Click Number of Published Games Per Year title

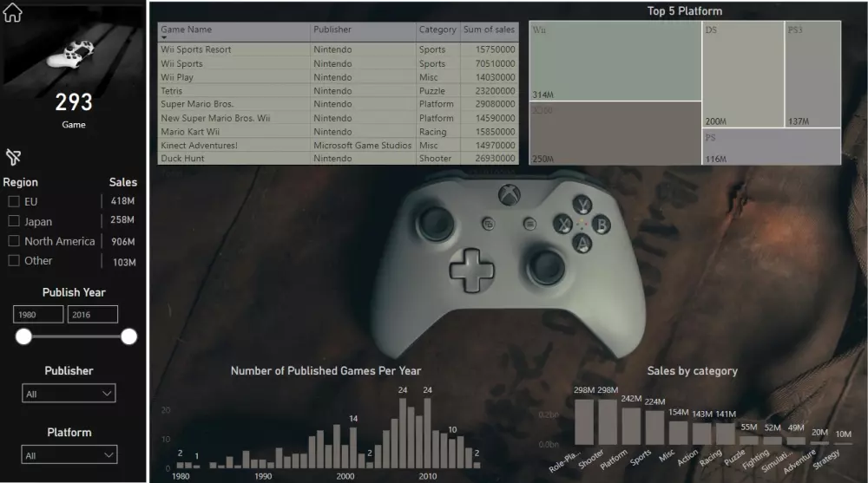[325, 370]
